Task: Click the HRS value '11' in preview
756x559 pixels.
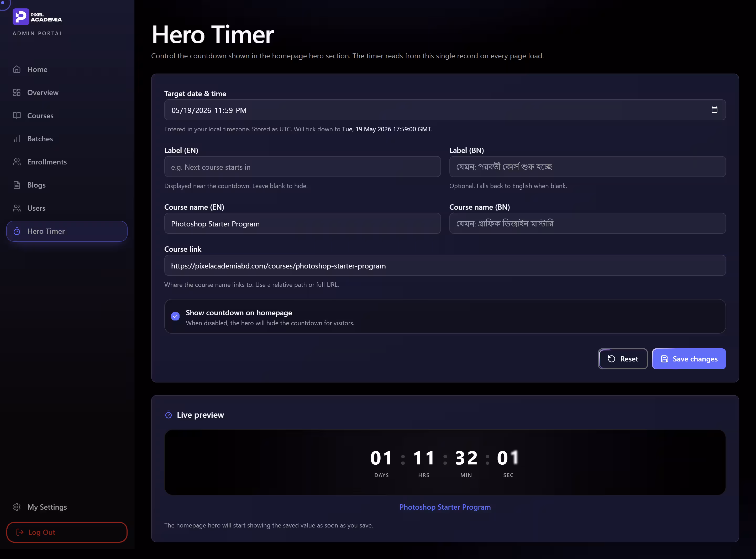Action: 424,458
